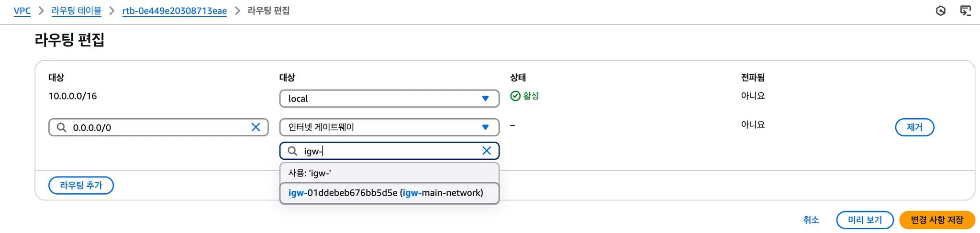Cancel editing with 취소
Image resolution: width=980 pixels, height=233 pixels.
pos(811,220)
